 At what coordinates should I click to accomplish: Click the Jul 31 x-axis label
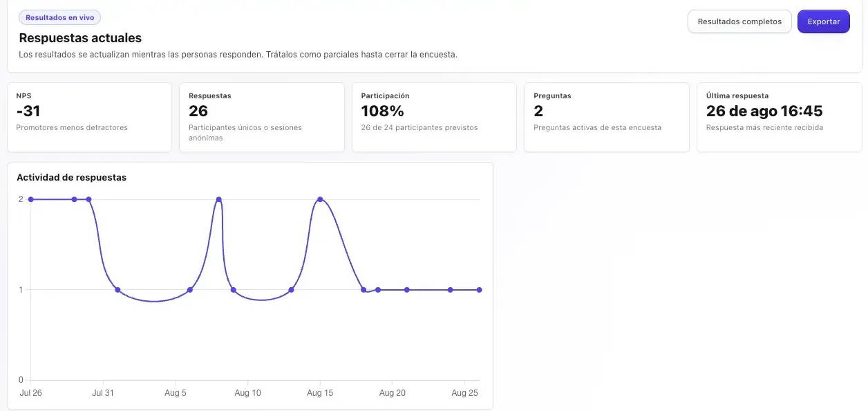[x=103, y=393]
